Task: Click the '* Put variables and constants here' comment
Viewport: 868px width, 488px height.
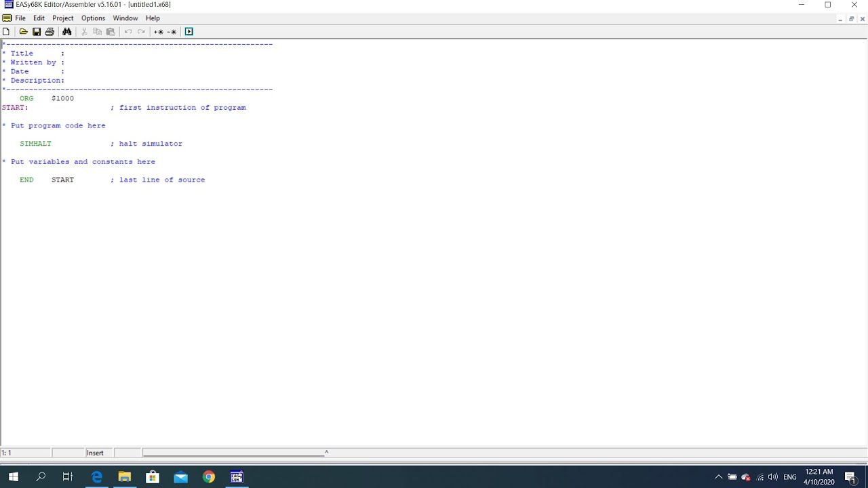Action: click(79, 162)
